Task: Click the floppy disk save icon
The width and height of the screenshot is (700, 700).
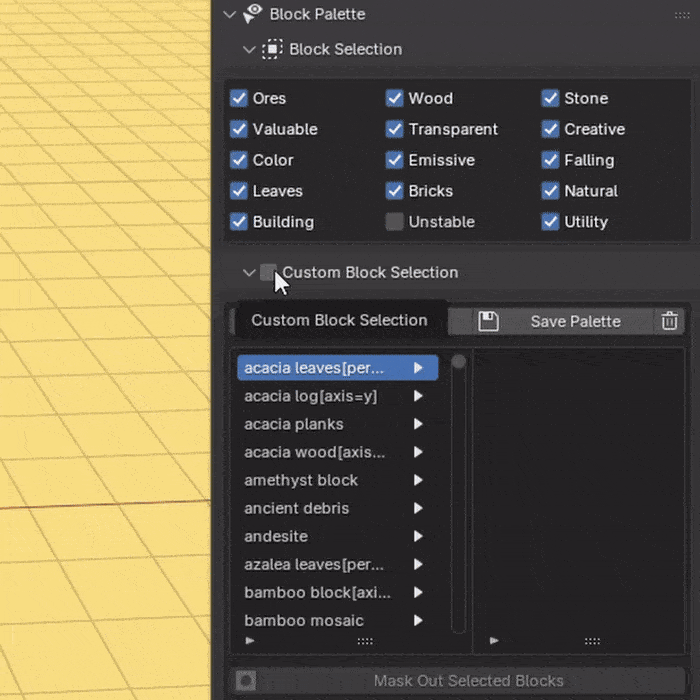Action: 488,321
